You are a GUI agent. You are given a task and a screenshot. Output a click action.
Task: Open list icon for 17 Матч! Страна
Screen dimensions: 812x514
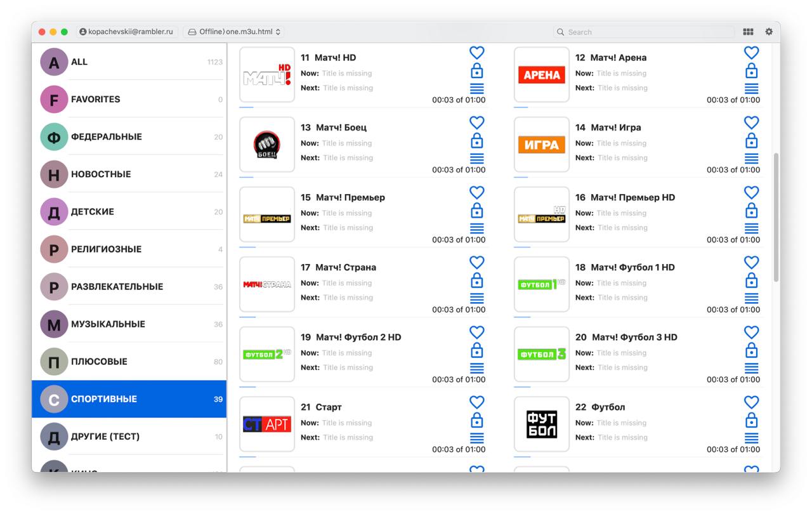coord(477,298)
